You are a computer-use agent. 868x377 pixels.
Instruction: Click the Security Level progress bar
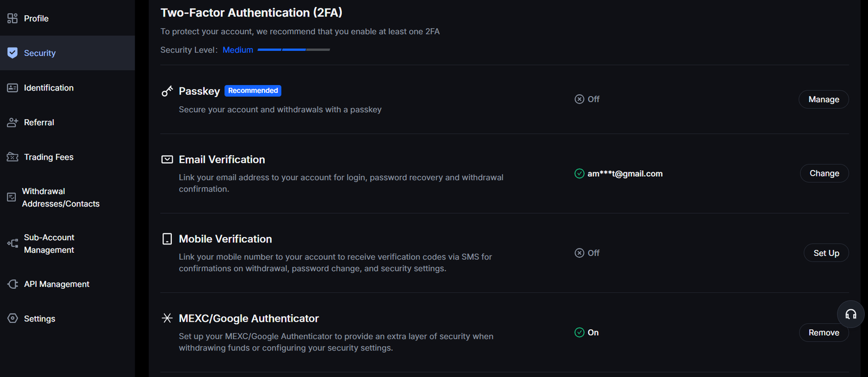pos(293,50)
